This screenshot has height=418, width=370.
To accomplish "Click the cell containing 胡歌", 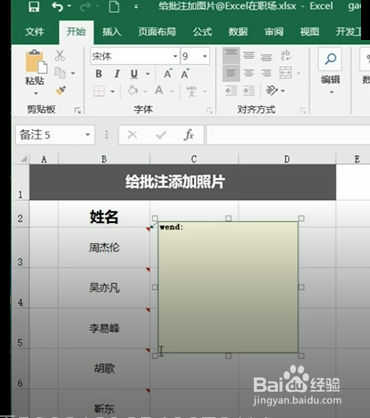I will tap(104, 369).
